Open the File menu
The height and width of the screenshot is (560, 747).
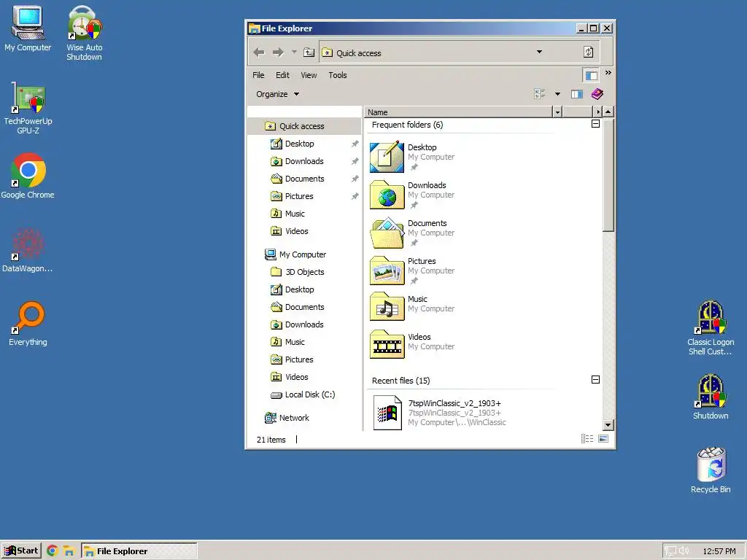tap(258, 75)
